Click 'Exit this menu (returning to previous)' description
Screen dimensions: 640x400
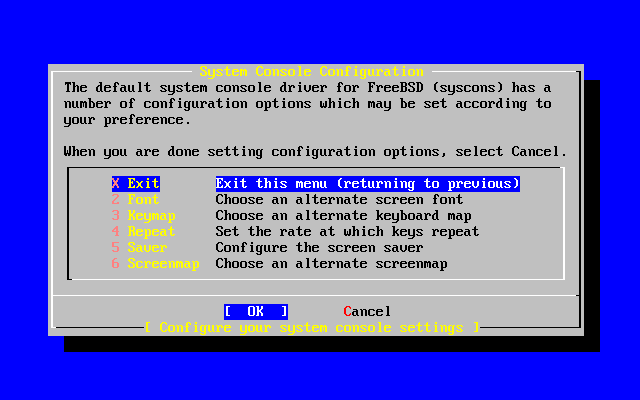367,184
